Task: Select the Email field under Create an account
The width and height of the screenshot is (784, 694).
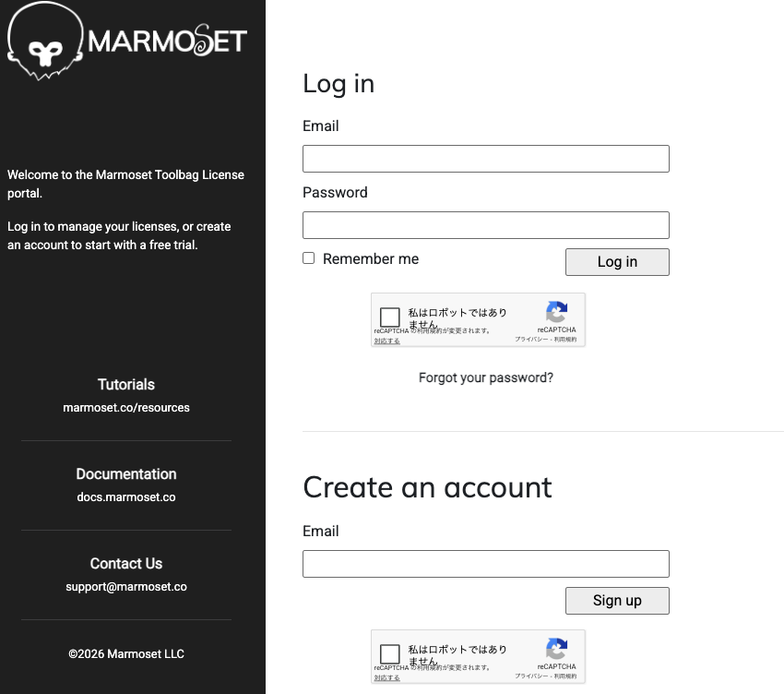Action: point(485,564)
